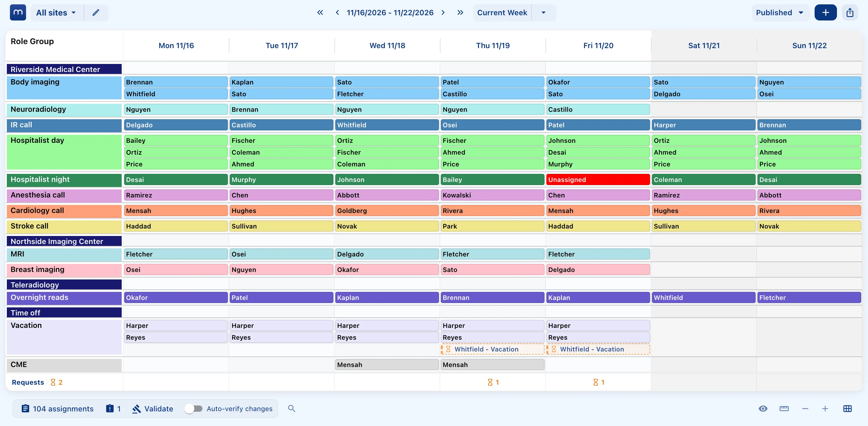Screen dimensions: 868x426
Task: Click the red Unassigned Hospitalist night cell
Action: [598, 180]
